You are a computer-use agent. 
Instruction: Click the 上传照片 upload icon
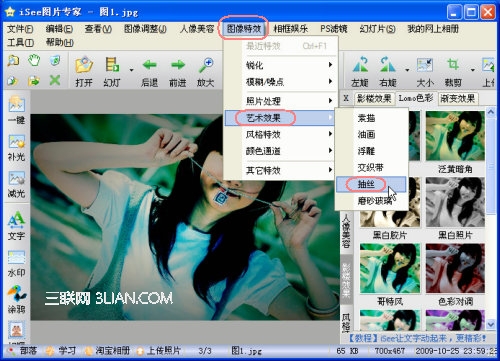tap(140, 351)
